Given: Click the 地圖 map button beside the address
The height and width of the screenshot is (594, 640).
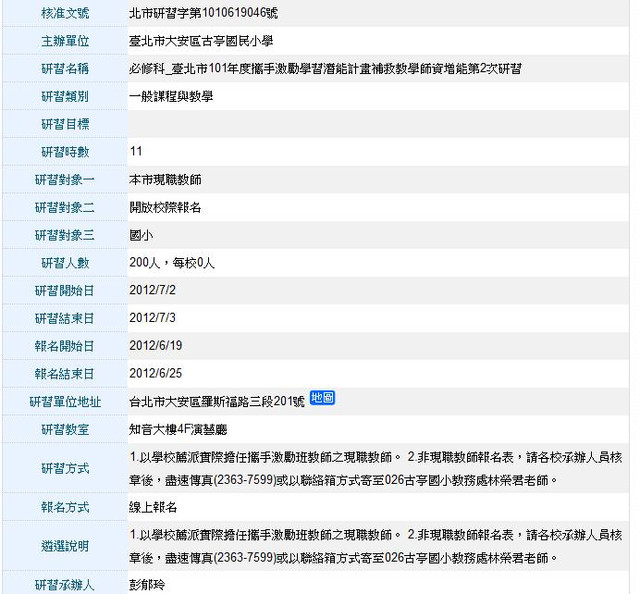Looking at the screenshot, I should coord(322,397).
